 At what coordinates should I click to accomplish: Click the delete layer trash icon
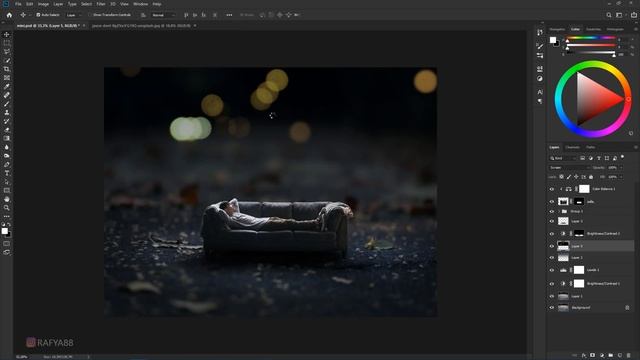pyautogui.click(x=629, y=356)
